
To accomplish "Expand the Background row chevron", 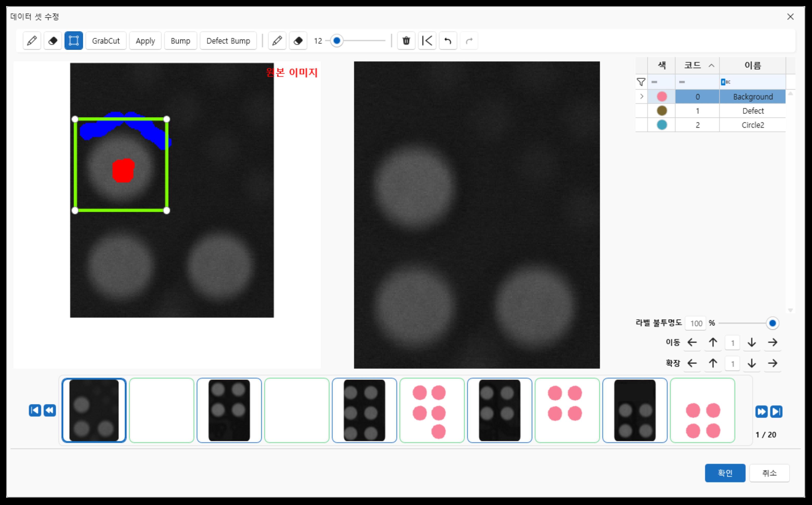I will pyautogui.click(x=641, y=97).
